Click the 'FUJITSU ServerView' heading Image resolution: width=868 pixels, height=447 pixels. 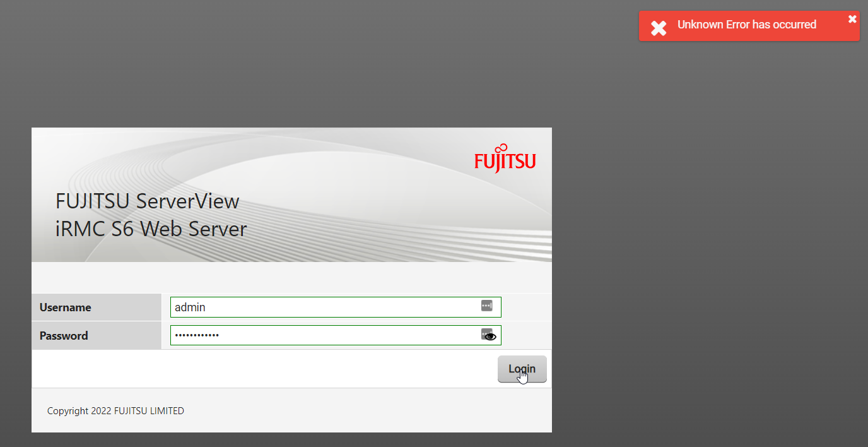147,201
